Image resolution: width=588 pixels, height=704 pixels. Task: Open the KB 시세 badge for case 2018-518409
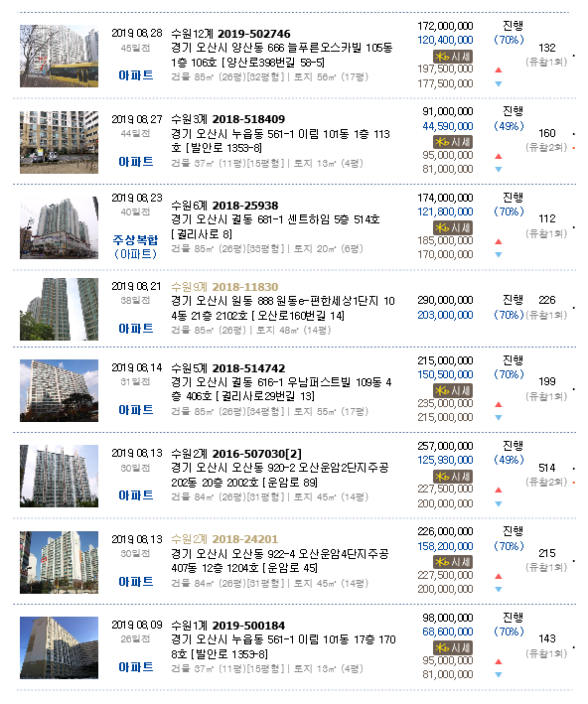tap(452, 142)
